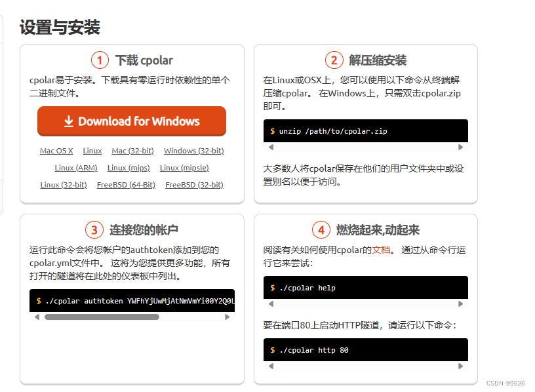Choose the Linux (32-bit) download link

[64, 185]
